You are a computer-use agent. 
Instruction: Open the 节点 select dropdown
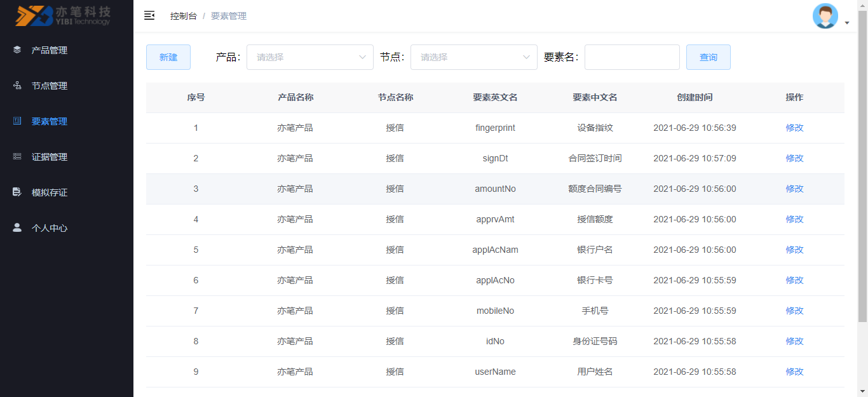click(473, 57)
